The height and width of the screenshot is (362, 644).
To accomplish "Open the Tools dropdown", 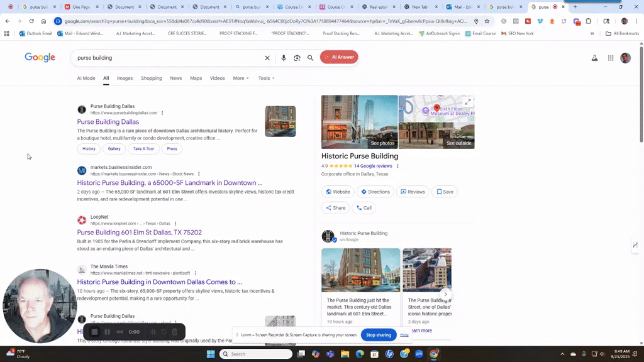I will (x=266, y=79).
